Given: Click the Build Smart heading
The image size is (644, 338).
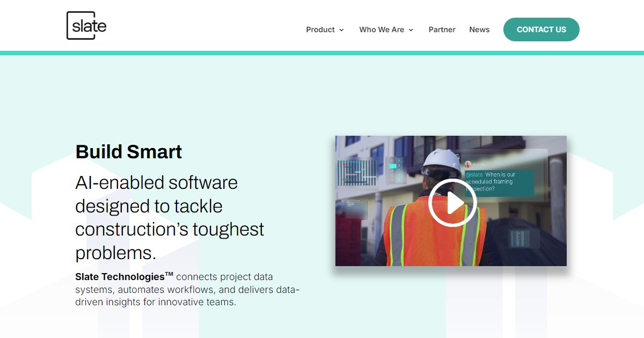Looking at the screenshot, I should 129,152.
